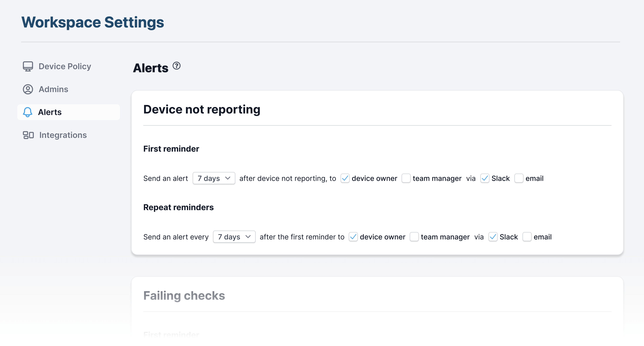Click the Admins user circle icon
This screenshot has width=644, height=346.
point(28,89)
